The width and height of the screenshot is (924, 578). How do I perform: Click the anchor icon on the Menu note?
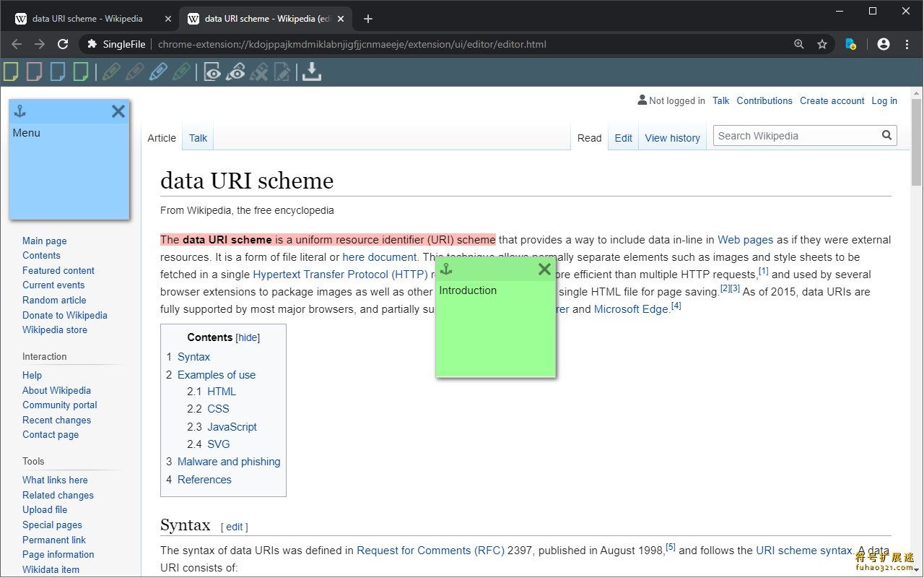pyautogui.click(x=20, y=111)
